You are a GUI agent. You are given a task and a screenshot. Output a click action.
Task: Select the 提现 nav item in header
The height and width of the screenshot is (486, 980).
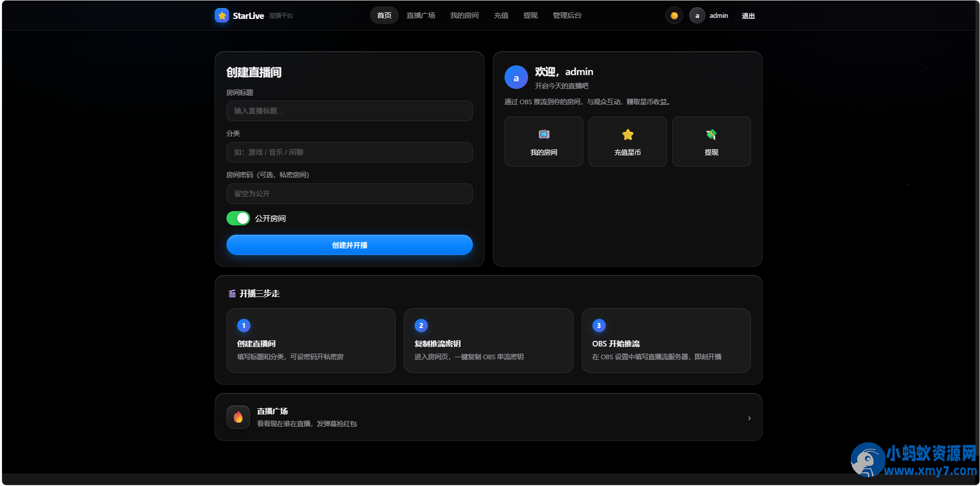click(x=531, y=15)
